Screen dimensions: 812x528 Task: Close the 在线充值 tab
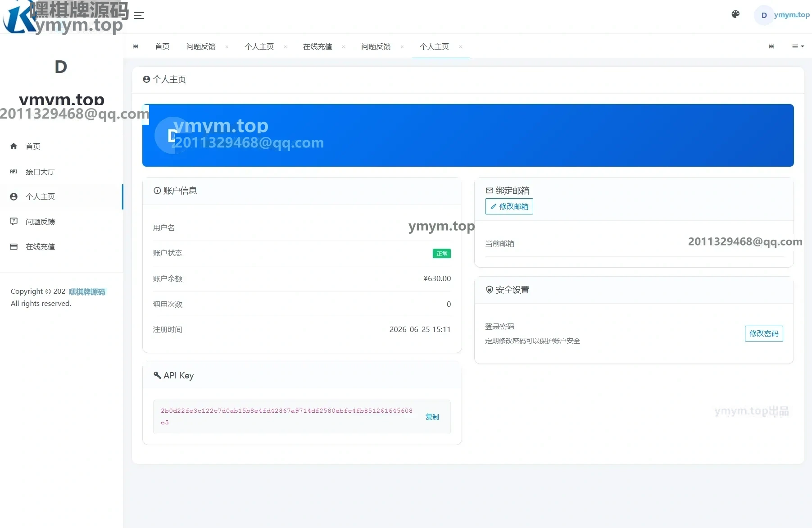click(344, 46)
